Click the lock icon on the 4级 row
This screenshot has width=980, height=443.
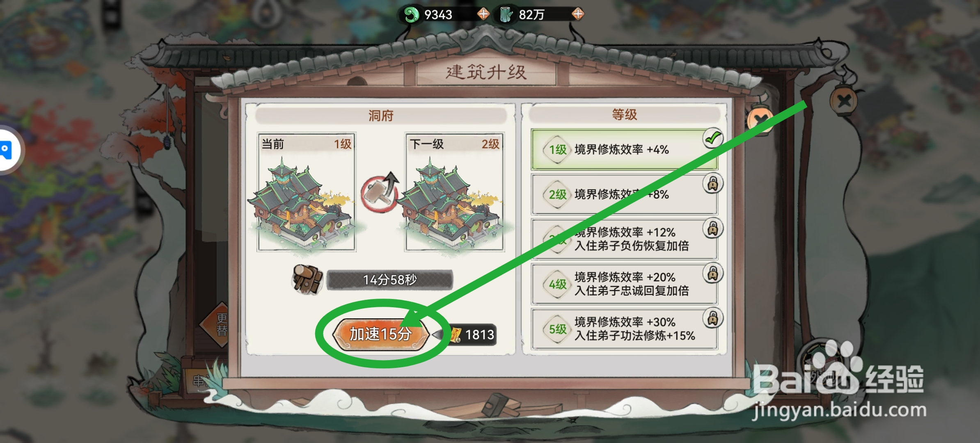713,273
